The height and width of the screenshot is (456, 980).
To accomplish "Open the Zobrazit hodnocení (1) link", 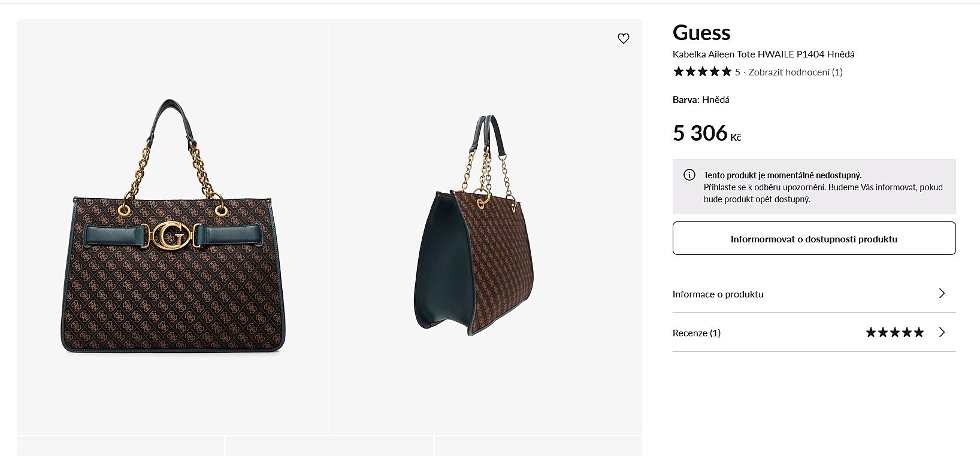I will [795, 72].
